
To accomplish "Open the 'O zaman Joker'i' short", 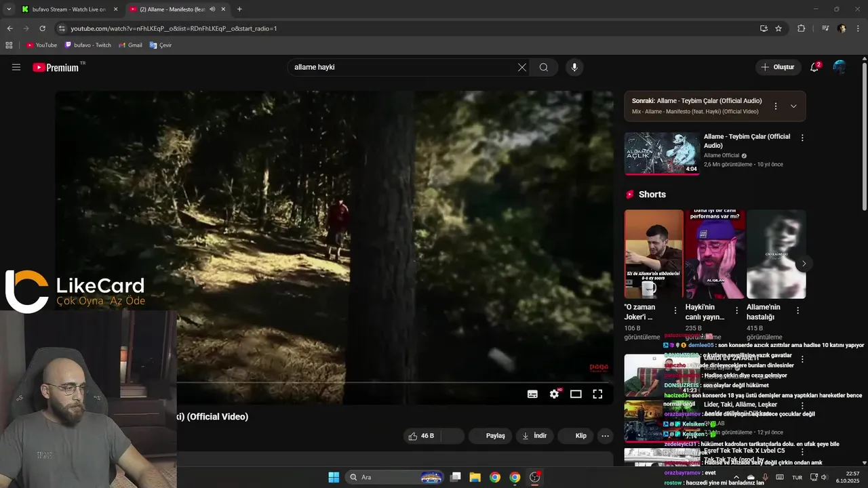I will click(x=654, y=254).
